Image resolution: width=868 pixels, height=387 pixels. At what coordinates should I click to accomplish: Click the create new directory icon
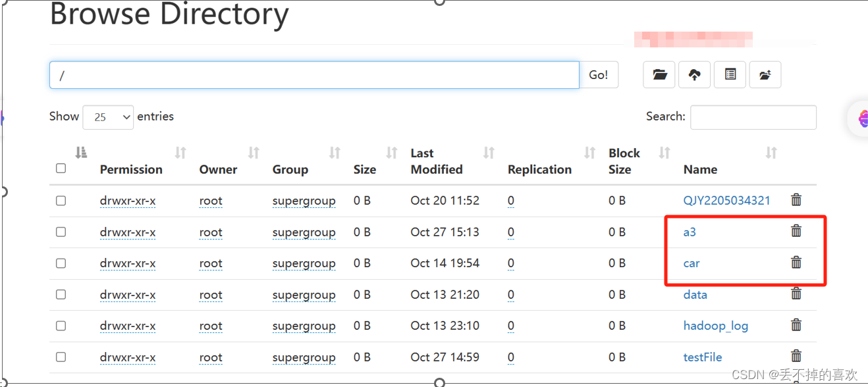(x=765, y=75)
